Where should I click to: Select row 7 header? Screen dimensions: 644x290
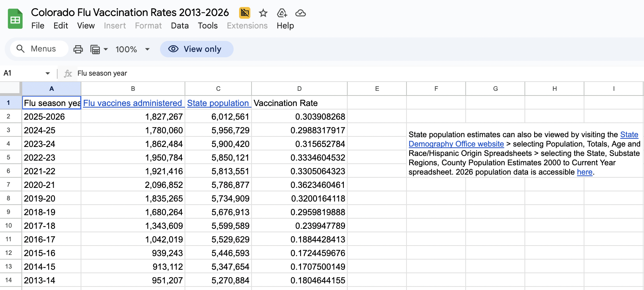click(x=9, y=184)
